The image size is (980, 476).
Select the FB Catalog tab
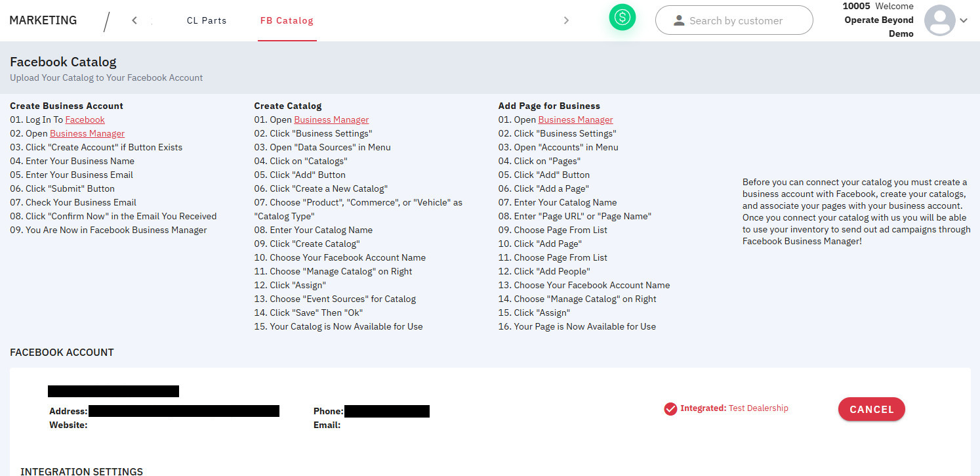(x=287, y=20)
